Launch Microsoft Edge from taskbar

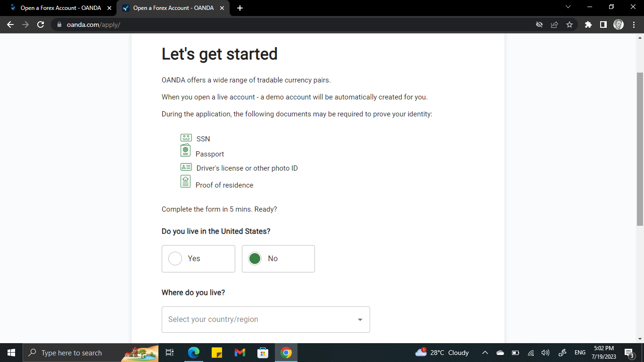pyautogui.click(x=194, y=353)
